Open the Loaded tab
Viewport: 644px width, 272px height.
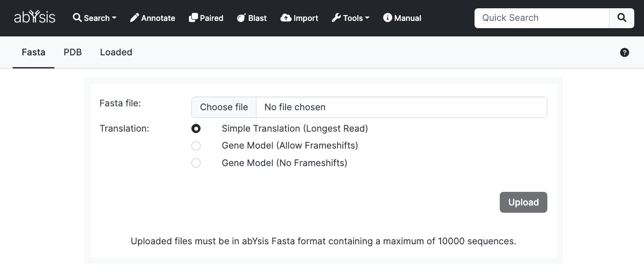coord(116,52)
